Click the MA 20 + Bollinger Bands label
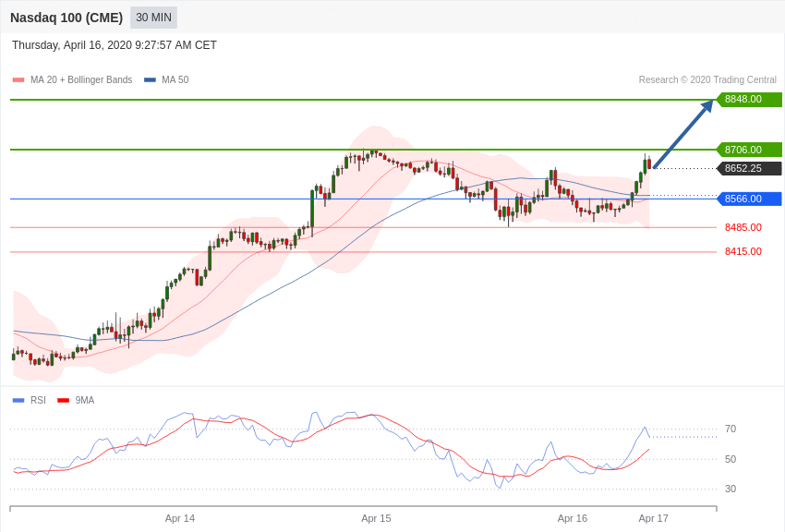This screenshot has height=532, width=785. click(x=81, y=79)
